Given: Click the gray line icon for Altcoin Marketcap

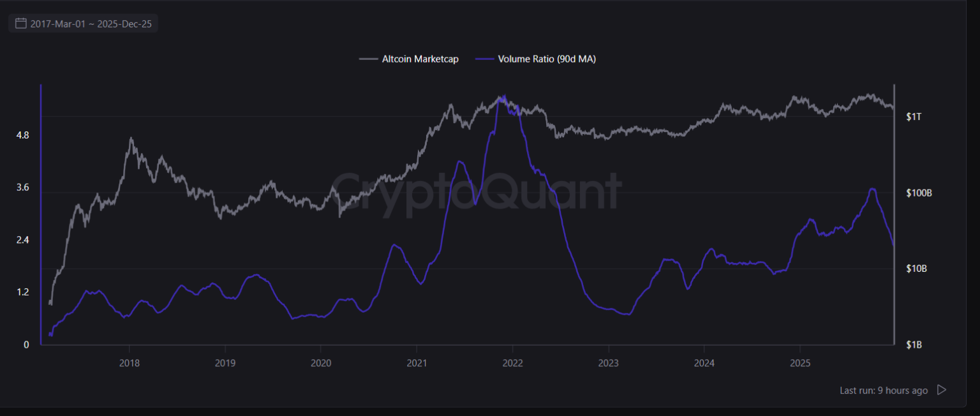Looking at the screenshot, I should click(368, 59).
